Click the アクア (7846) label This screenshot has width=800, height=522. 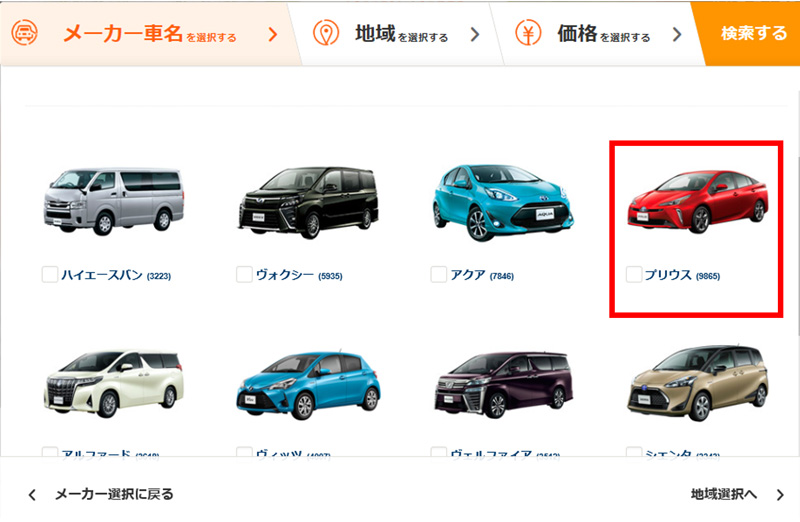pyautogui.click(x=482, y=275)
